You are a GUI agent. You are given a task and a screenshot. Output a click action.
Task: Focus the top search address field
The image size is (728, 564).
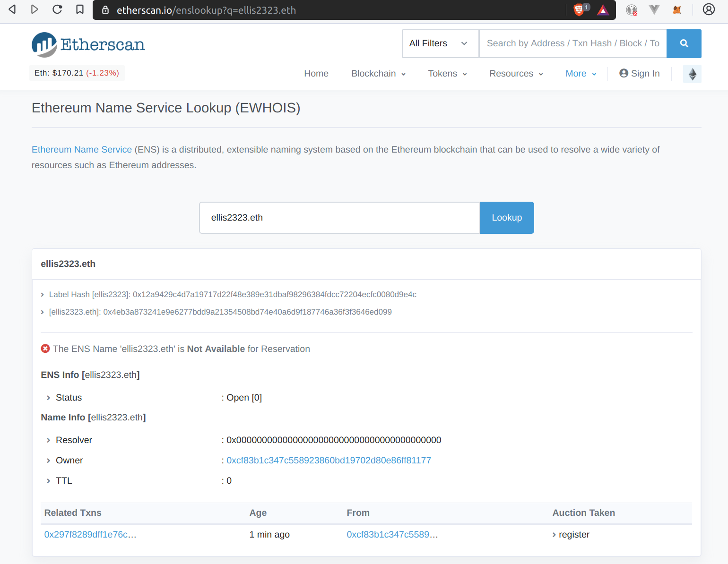tap(573, 43)
